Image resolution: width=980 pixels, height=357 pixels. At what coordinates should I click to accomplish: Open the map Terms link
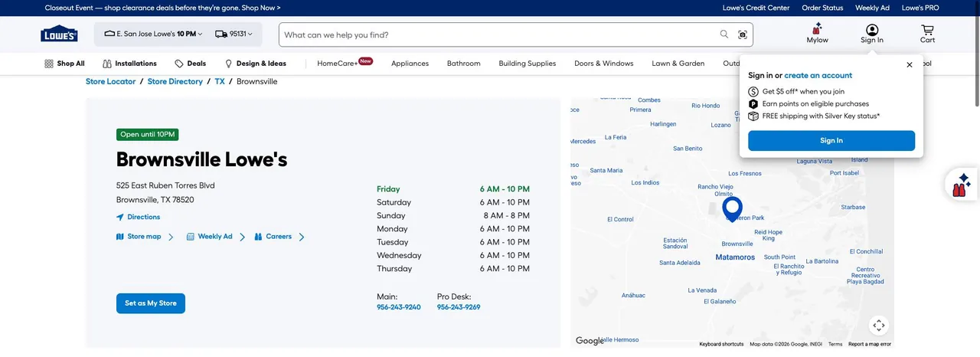[x=835, y=344]
